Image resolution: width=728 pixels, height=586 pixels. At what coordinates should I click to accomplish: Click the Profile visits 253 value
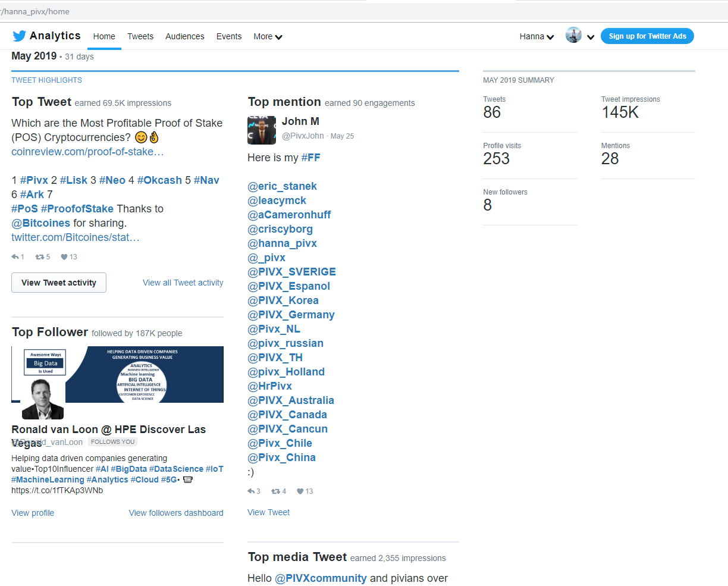tap(496, 159)
